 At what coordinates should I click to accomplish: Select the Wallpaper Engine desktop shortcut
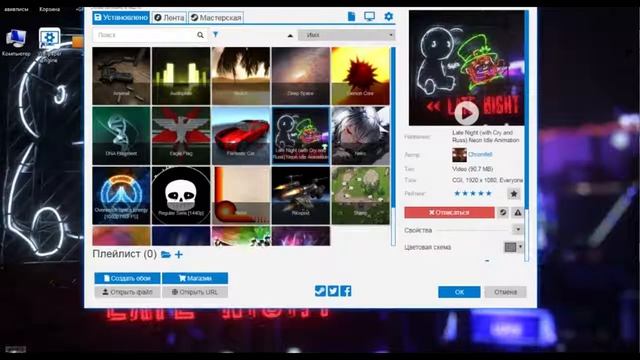tap(49, 44)
